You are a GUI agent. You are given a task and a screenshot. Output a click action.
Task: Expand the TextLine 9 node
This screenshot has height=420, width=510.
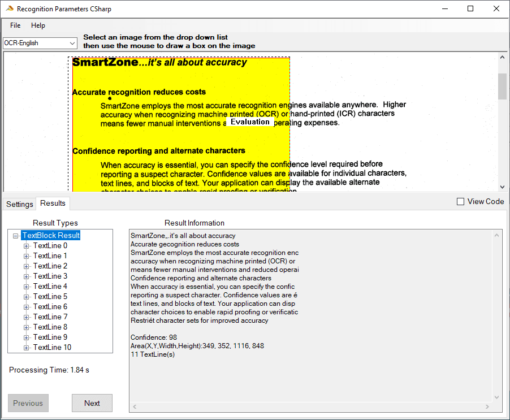tap(26, 337)
